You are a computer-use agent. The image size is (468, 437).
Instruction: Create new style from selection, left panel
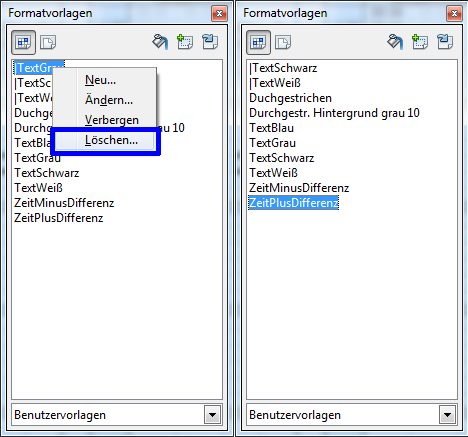tap(185, 42)
